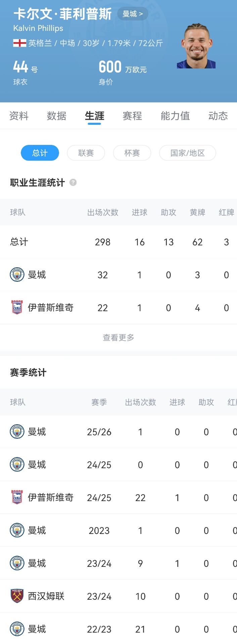Open the 赛程 tab

[x=132, y=116]
